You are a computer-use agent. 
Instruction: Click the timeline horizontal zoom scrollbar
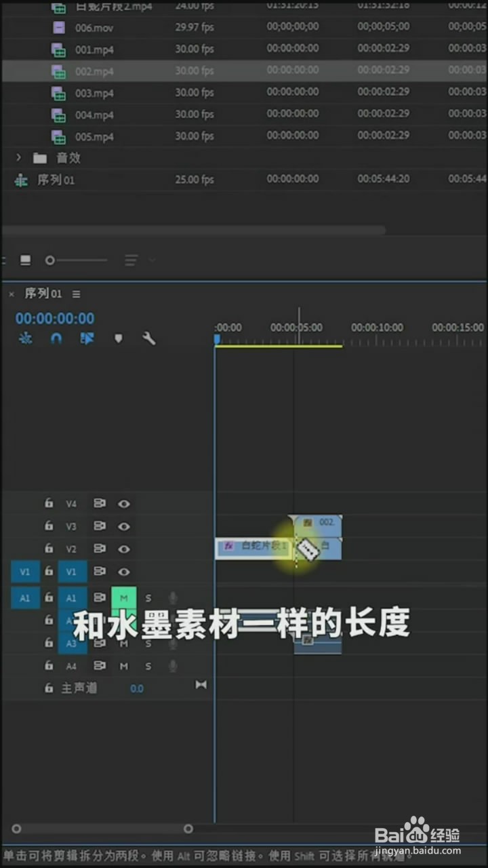click(102, 829)
